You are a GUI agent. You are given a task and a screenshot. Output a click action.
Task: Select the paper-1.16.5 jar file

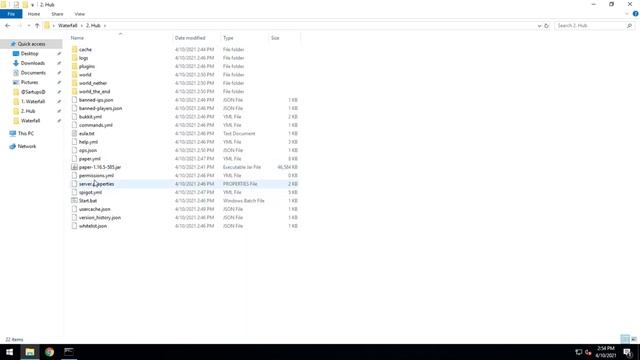[100, 167]
